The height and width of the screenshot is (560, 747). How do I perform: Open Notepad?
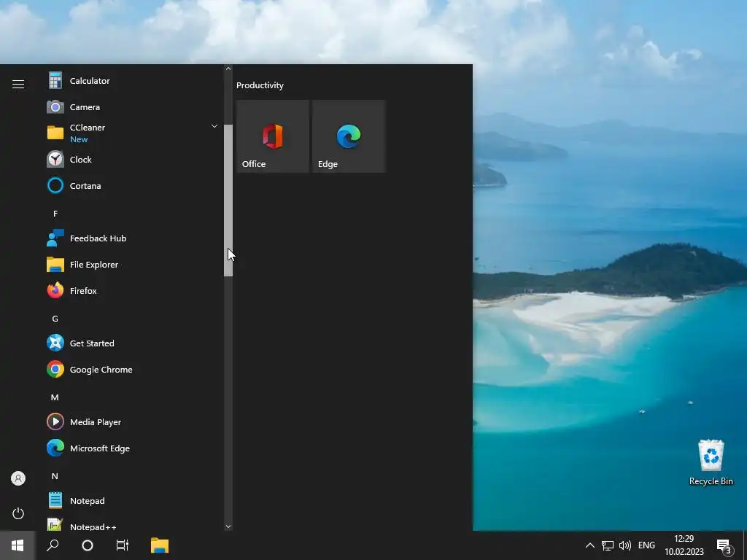[132, 501]
